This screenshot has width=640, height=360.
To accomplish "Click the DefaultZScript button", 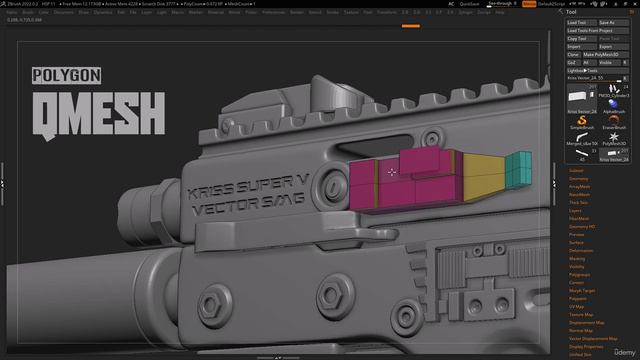I will (551, 4).
